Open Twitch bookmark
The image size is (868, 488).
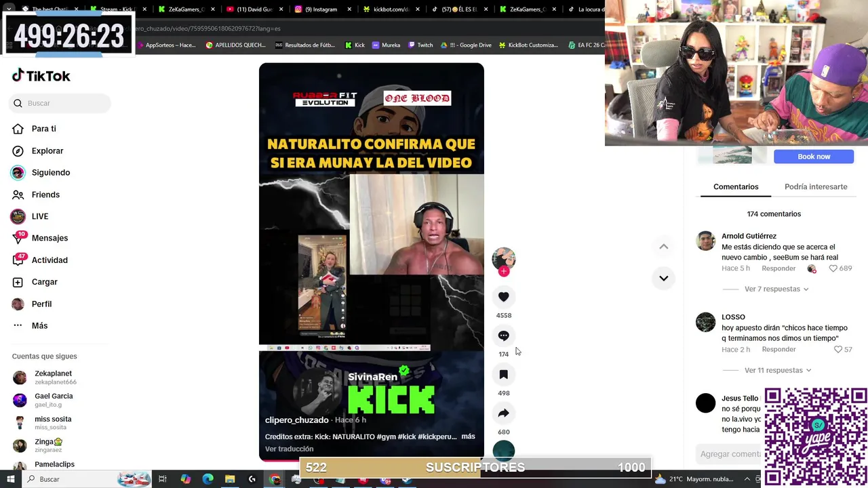pyautogui.click(x=420, y=45)
